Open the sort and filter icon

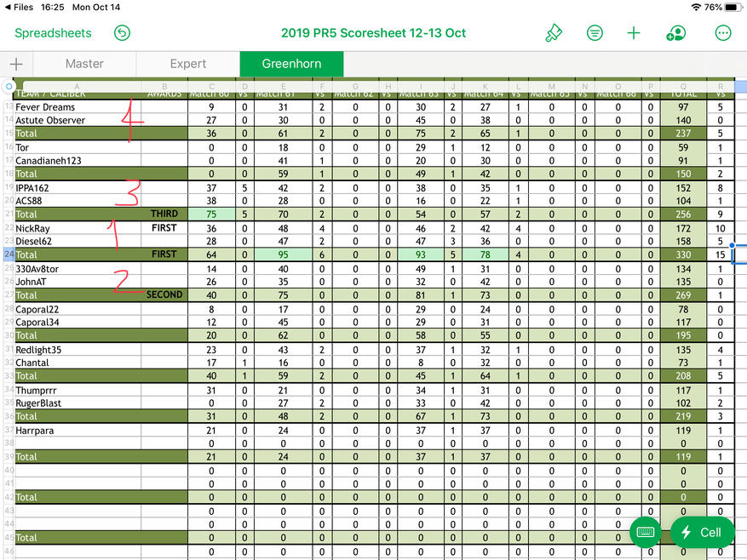click(x=595, y=33)
